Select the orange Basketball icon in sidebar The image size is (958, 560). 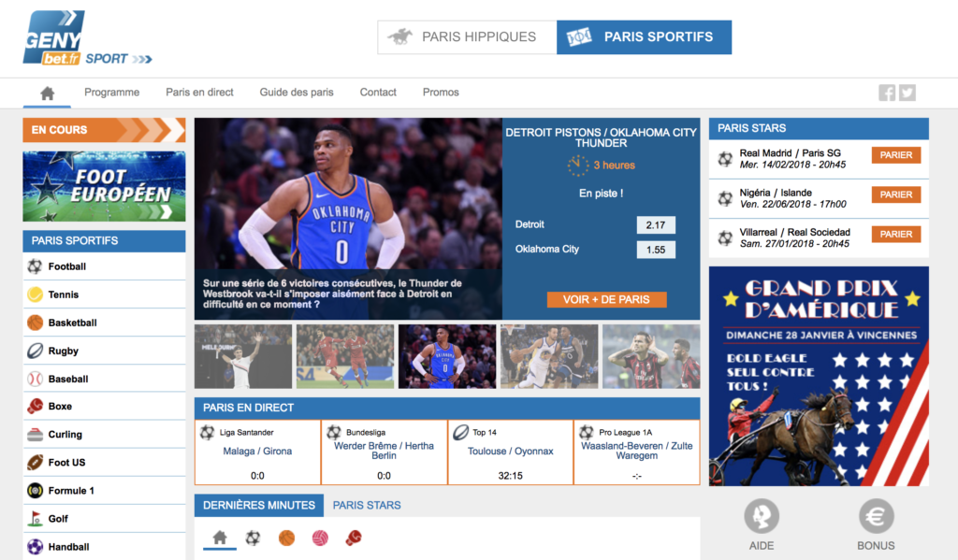coord(35,323)
